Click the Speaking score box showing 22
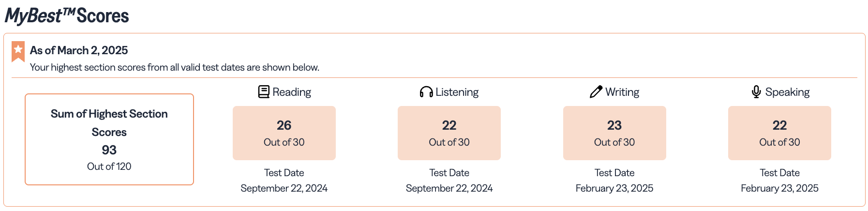The width and height of the screenshot is (868, 211). [779, 133]
